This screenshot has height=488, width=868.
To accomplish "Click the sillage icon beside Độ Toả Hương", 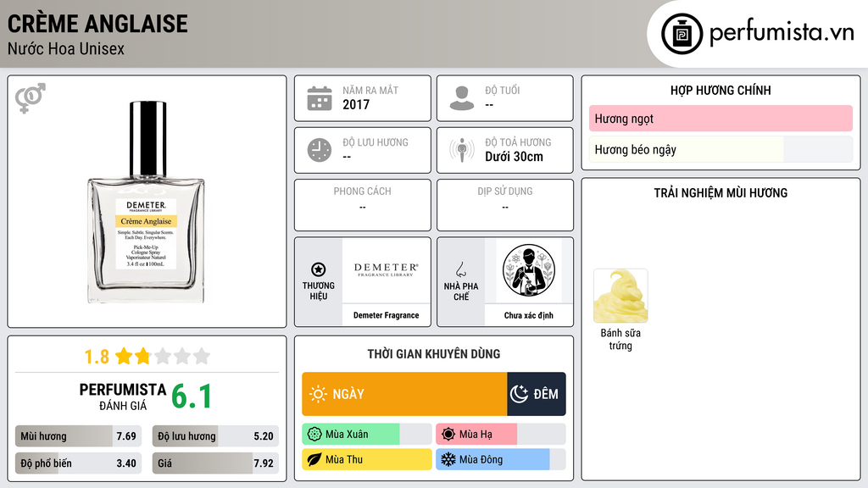I will (x=462, y=150).
